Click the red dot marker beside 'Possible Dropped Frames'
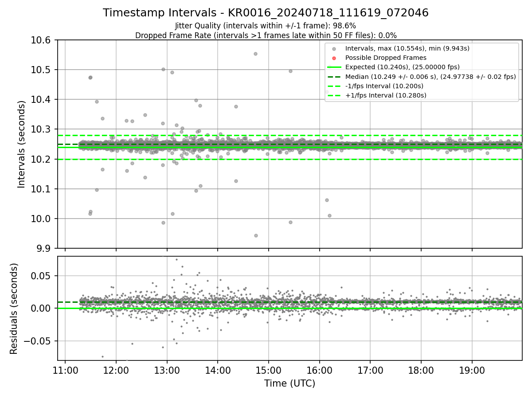Image resolution: width=532 pixels, height=399 pixels. point(334,58)
